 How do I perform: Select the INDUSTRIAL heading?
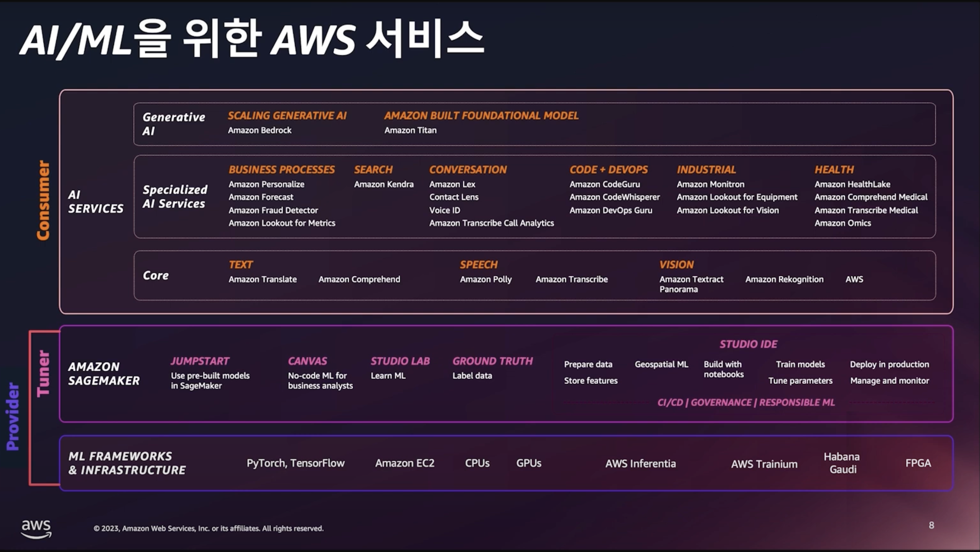[706, 170]
